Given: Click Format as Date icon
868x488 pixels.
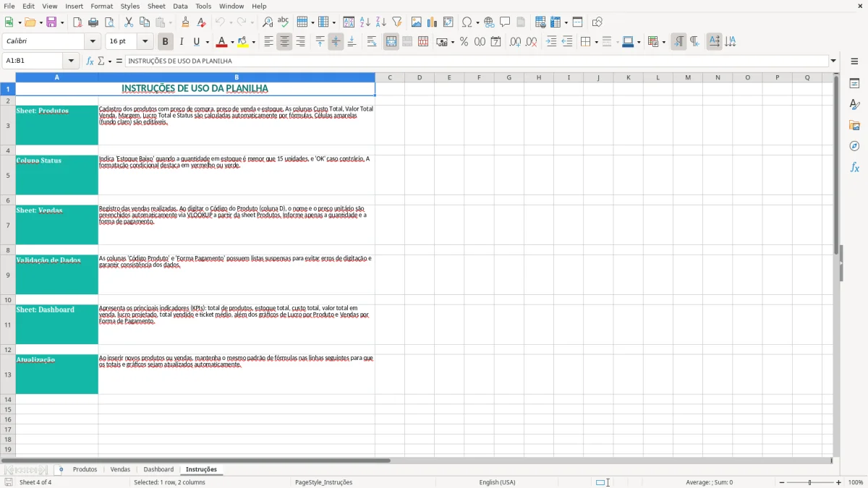Looking at the screenshot, I should point(495,42).
